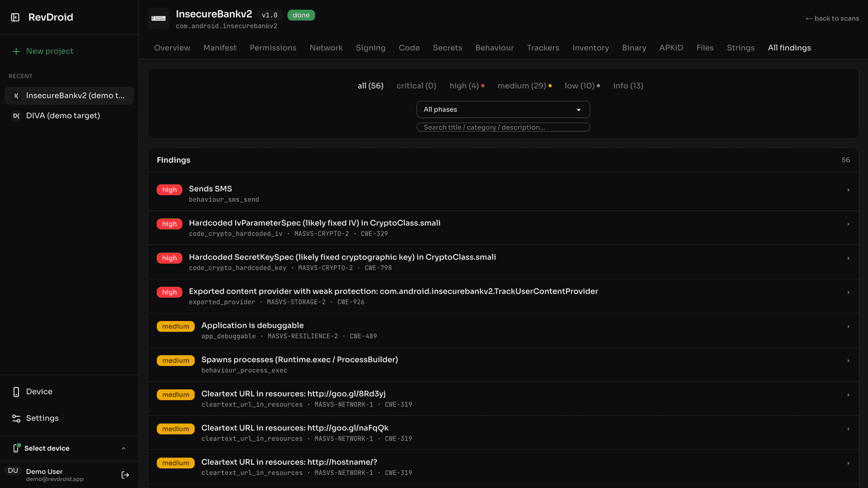Click the back to scans link
This screenshot has width=868, height=488.
click(832, 18)
